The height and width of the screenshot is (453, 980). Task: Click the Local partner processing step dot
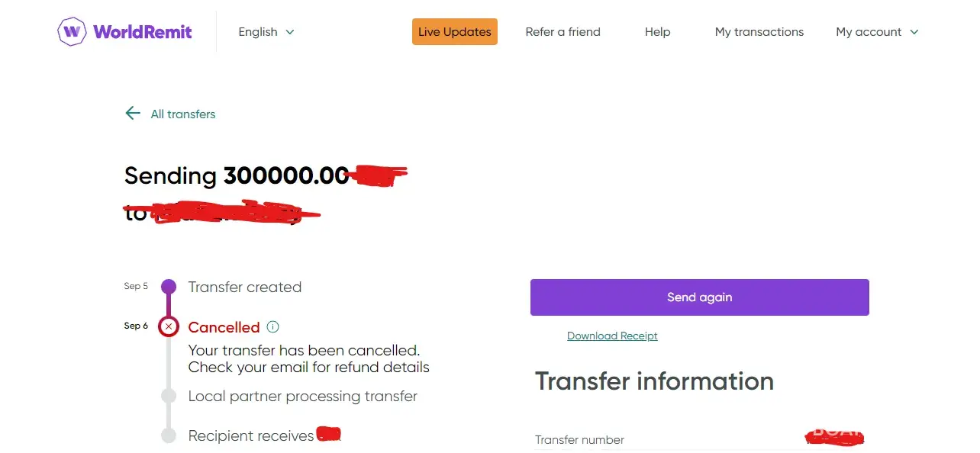tap(169, 397)
